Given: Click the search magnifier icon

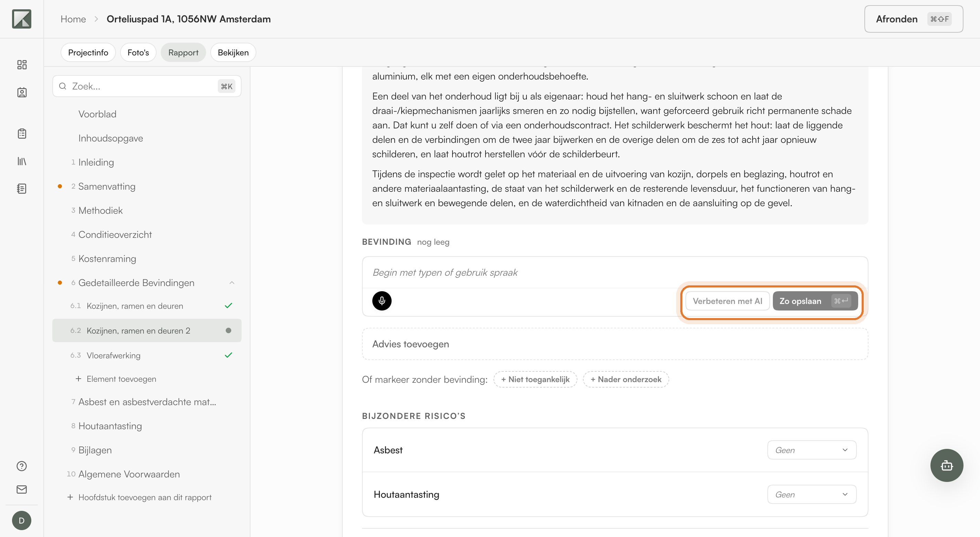Looking at the screenshot, I should click(63, 86).
